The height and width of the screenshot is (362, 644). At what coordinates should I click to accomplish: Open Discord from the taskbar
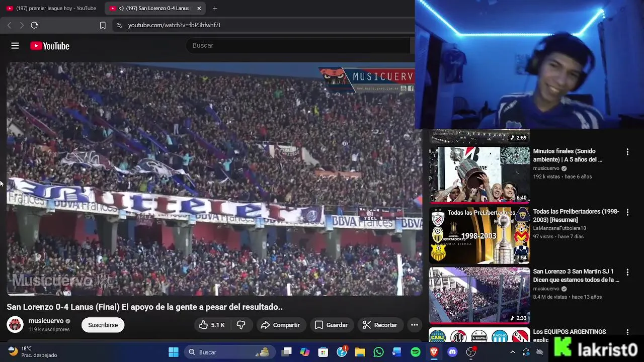coord(452,352)
